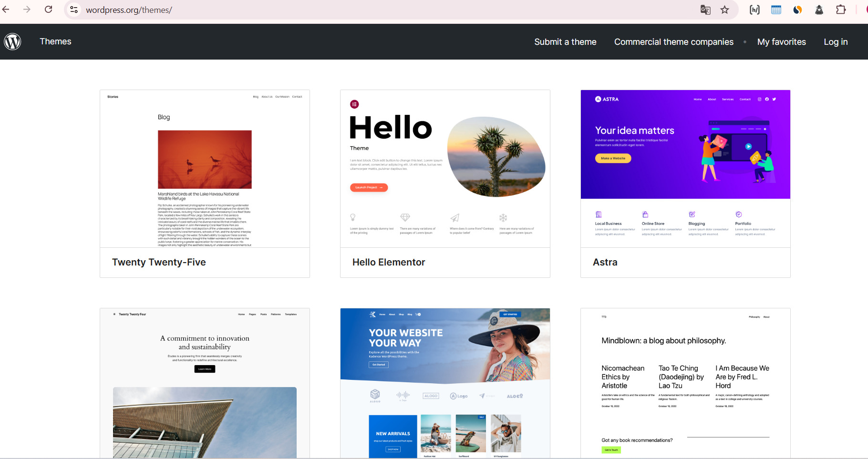Open the Astra theme preview image
Screen dimensions: 868x459
[x=685, y=168]
